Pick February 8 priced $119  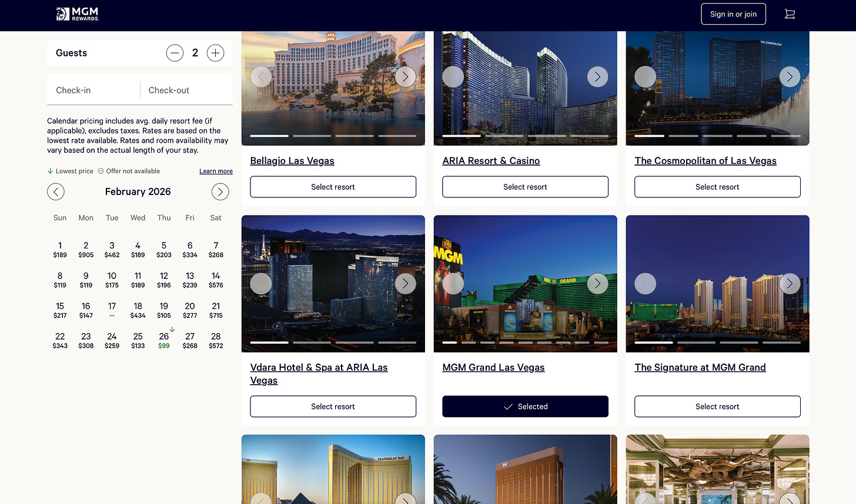click(x=60, y=280)
